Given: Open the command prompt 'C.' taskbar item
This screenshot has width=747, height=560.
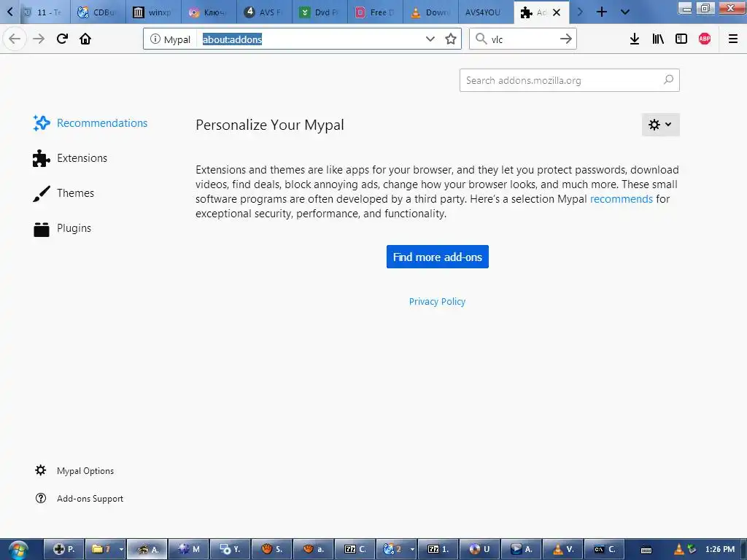Looking at the screenshot, I should click(x=604, y=550).
